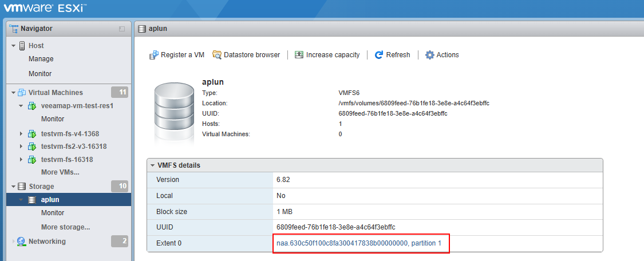Select testvm-fs2-v3-16318 name
Screen dimensions: 644x261
pos(74,147)
